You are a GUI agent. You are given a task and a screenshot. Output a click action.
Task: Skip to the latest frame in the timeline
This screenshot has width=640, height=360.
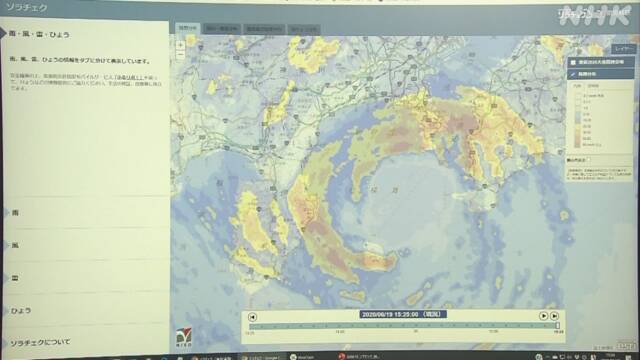point(554,316)
